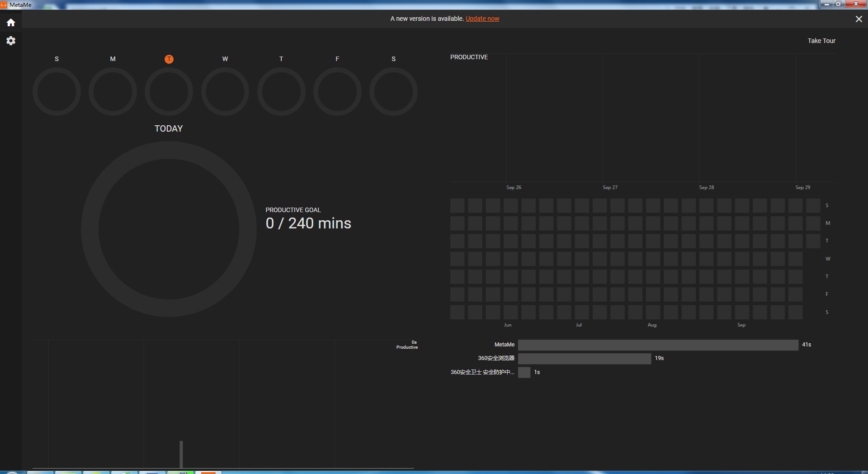Image resolution: width=868 pixels, height=474 pixels.
Task: Click the activity bar in the timeline chart
Action: click(181, 454)
